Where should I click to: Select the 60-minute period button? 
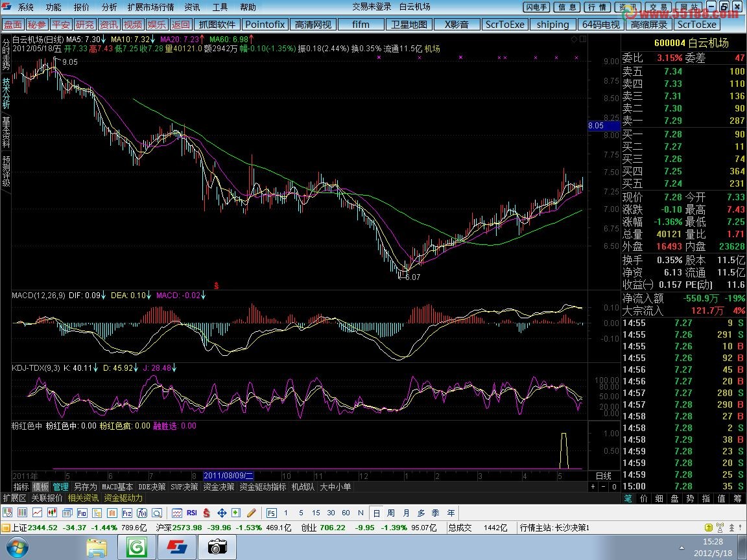click(346, 513)
